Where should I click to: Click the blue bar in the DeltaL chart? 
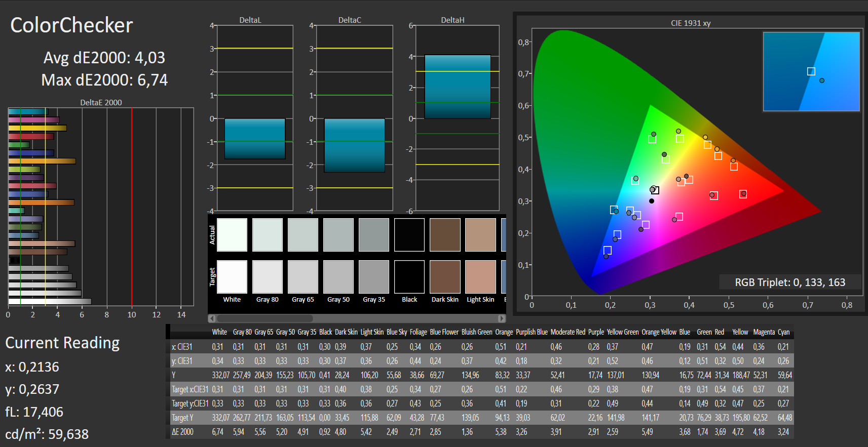pyautogui.click(x=255, y=139)
